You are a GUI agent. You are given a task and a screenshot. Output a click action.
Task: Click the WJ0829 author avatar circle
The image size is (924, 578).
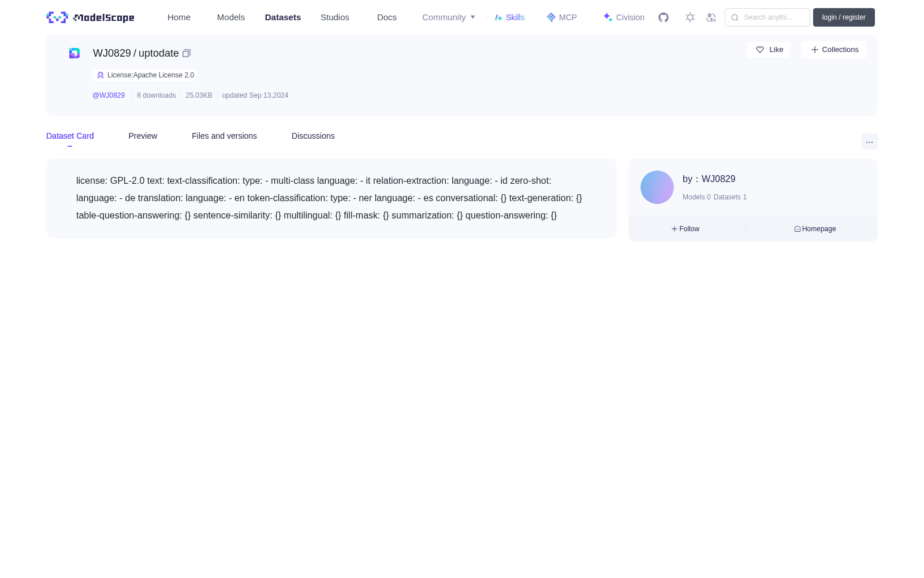(657, 187)
